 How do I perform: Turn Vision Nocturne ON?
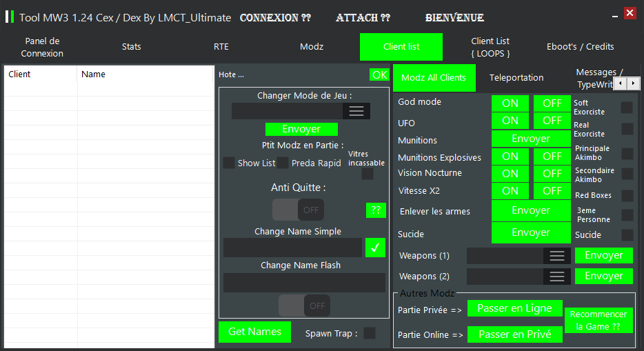[x=510, y=174]
